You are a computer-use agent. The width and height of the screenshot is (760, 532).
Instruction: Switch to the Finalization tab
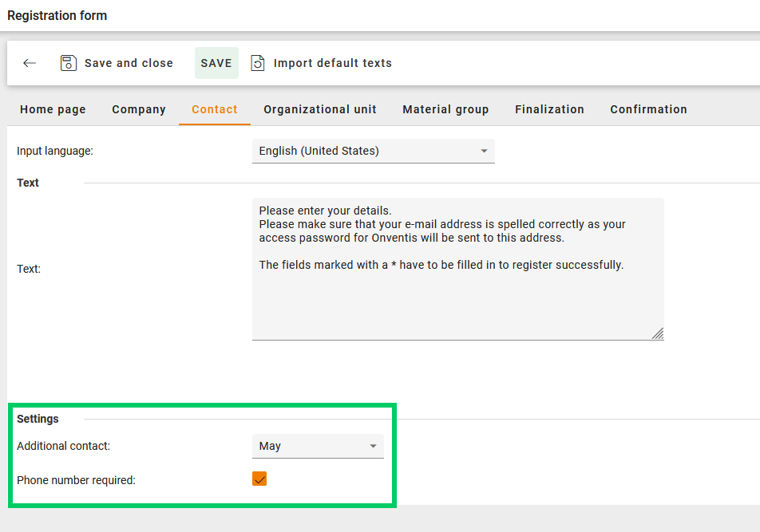[x=549, y=109]
